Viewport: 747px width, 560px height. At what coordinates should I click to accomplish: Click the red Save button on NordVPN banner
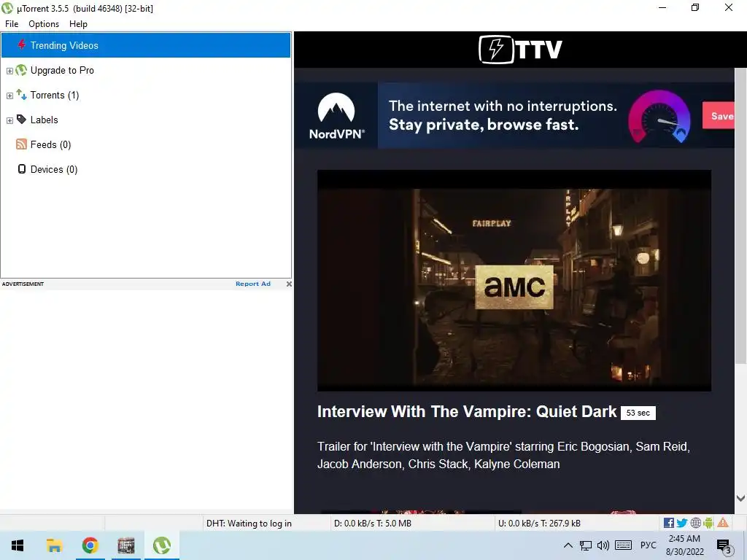point(719,116)
